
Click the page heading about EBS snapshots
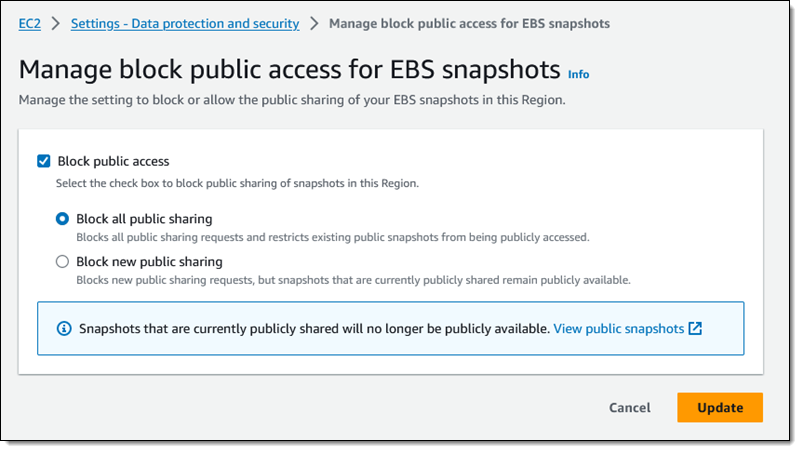[289, 70]
